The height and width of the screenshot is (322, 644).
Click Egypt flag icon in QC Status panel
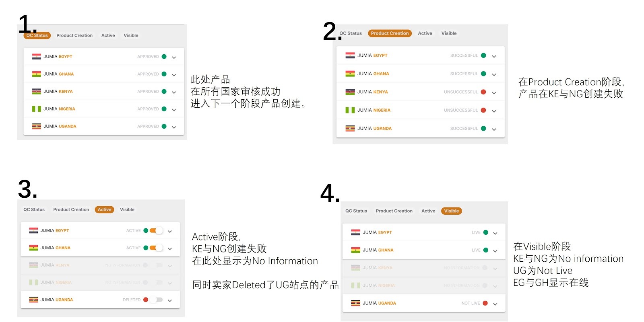37,57
